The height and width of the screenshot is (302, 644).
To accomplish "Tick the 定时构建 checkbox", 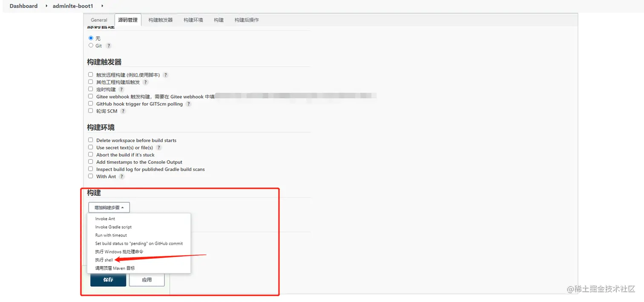I will tap(91, 89).
